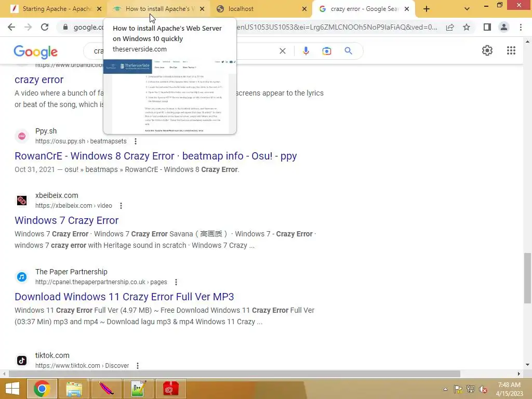This screenshot has height=399, width=532.
Task: Reload the current page
Action: click(45, 27)
